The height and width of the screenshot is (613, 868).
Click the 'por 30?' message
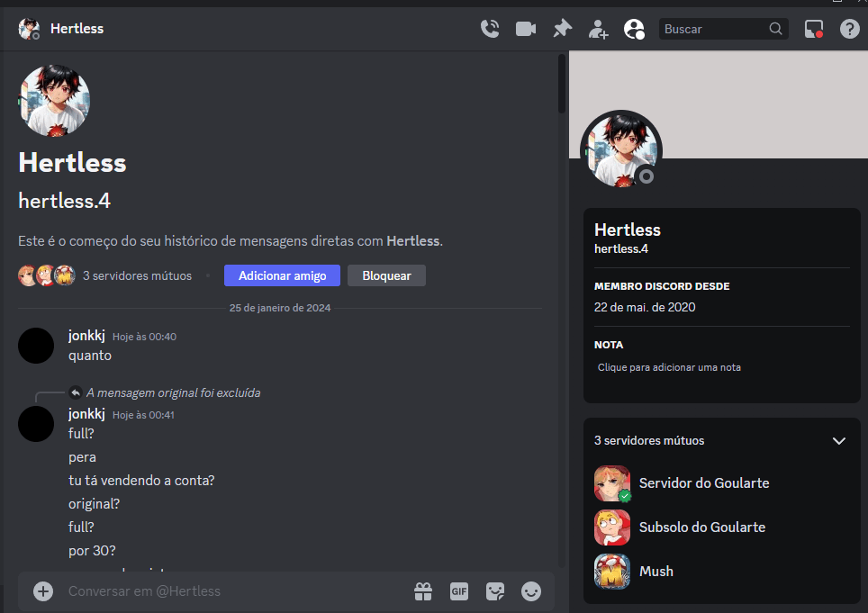tap(92, 551)
